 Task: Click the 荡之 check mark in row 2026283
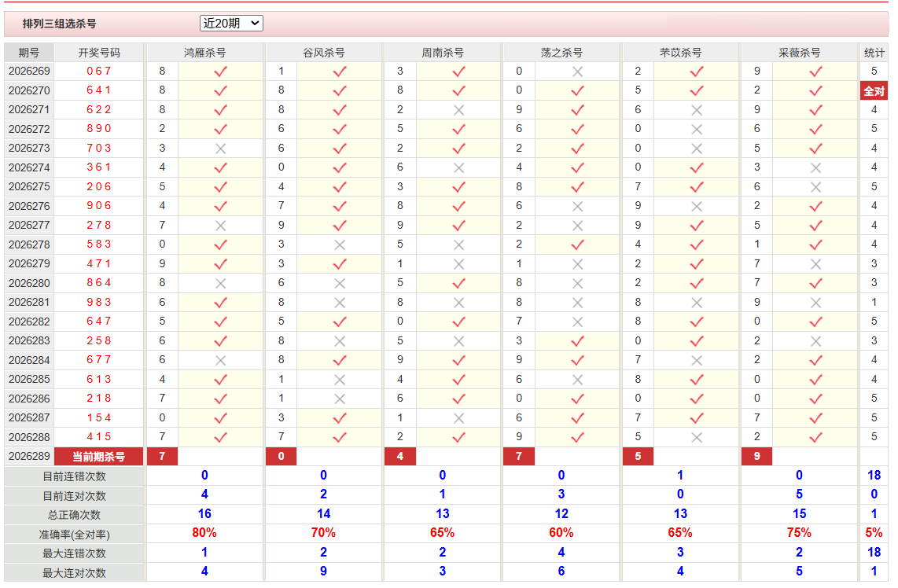point(577,340)
